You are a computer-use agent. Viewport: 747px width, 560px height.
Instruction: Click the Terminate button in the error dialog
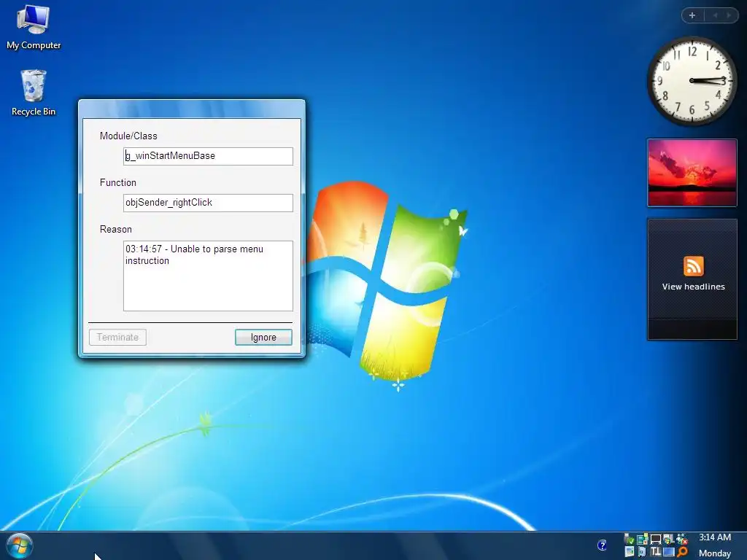117,337
